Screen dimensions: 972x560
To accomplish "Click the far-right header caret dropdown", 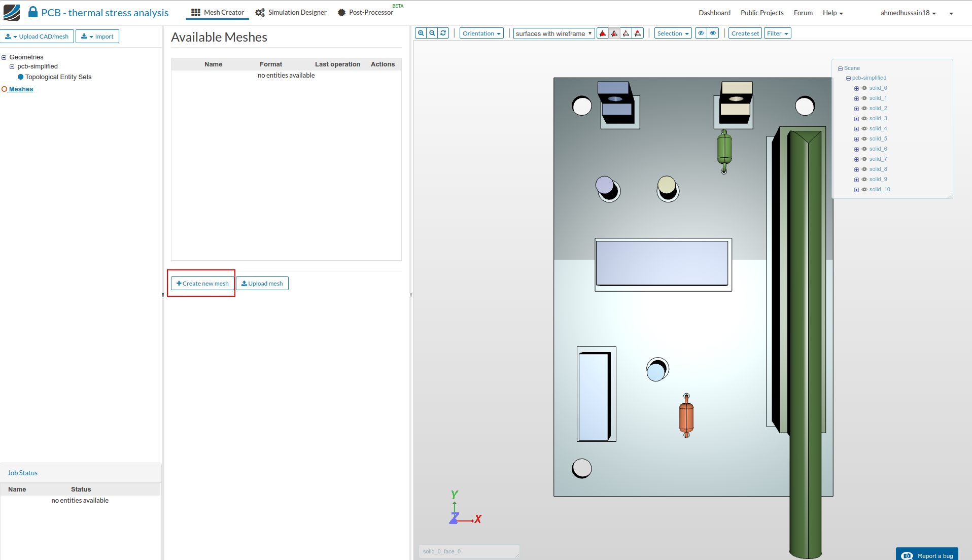I will point(951,14).
